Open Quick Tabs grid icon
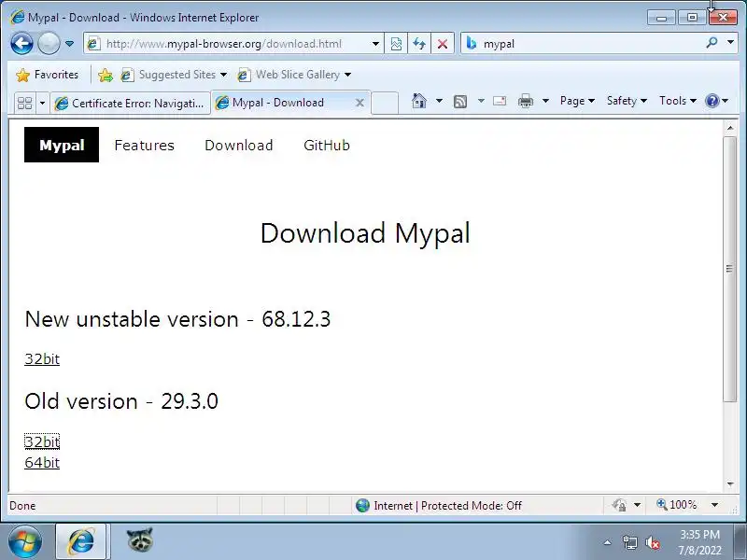Image resolution: width=747 pixels, height=560 pixels. click(25, 103)
